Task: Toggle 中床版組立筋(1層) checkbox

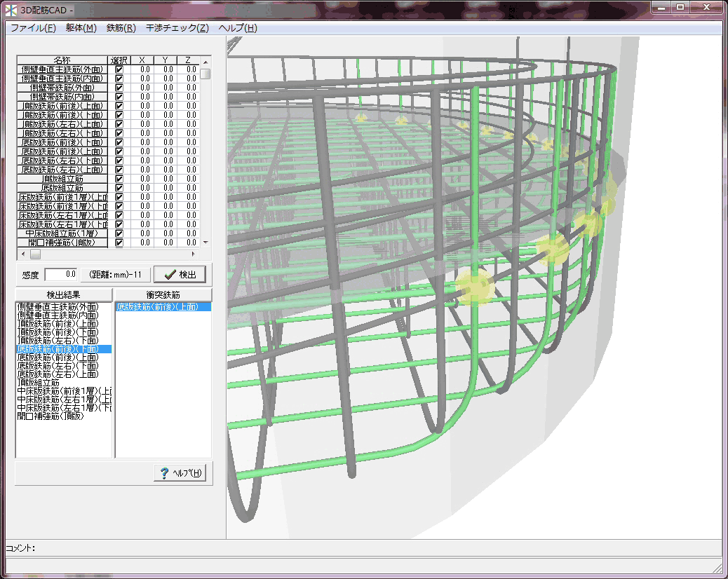Action: [x=119, y=233]
